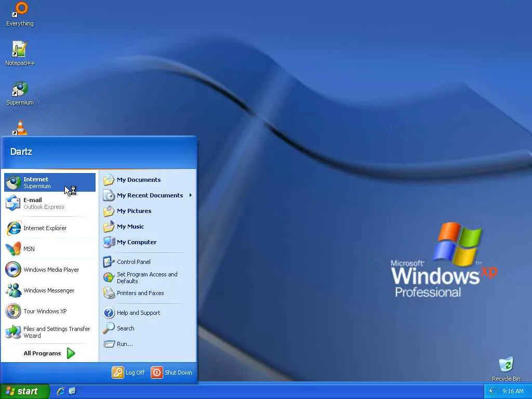This screenshot has height=399, width=532.
Task: Select the Control Panel label
Action: [x=134, y=262]
